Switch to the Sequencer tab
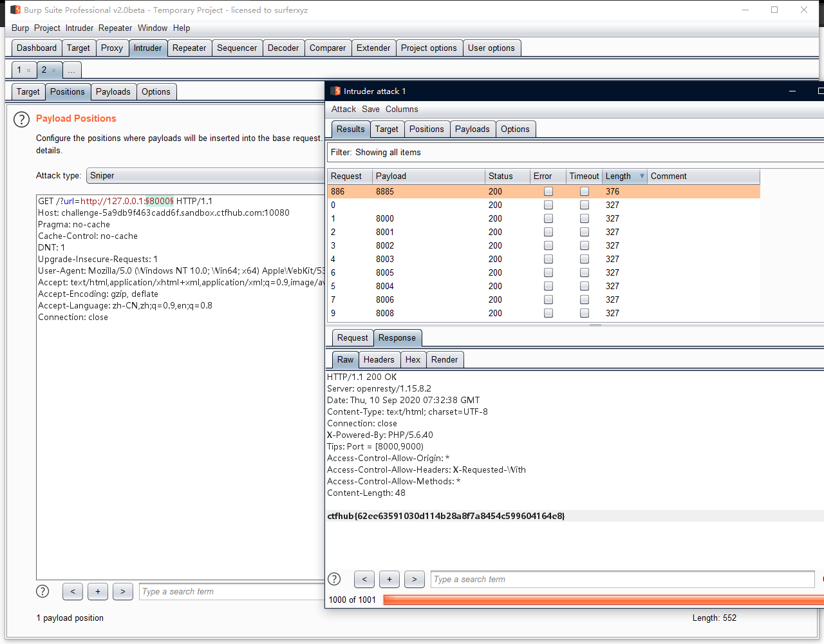Screen dimensions: 824x644 click(237, 48)
